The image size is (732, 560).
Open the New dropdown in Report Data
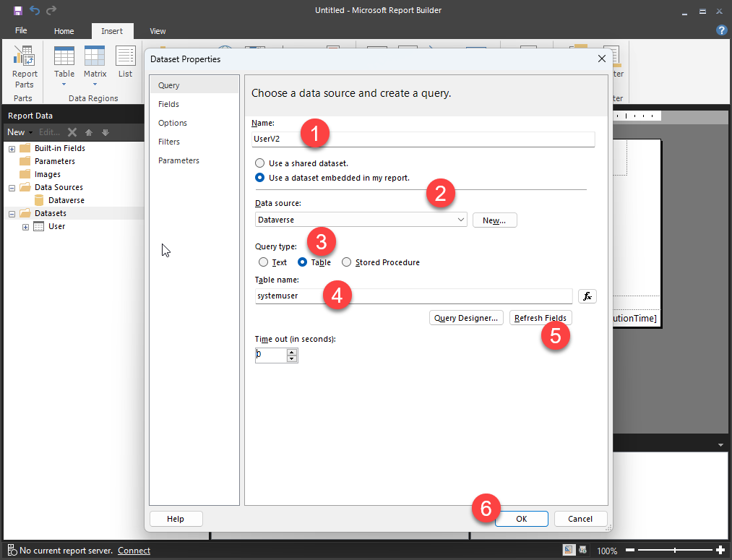point(20,132)
